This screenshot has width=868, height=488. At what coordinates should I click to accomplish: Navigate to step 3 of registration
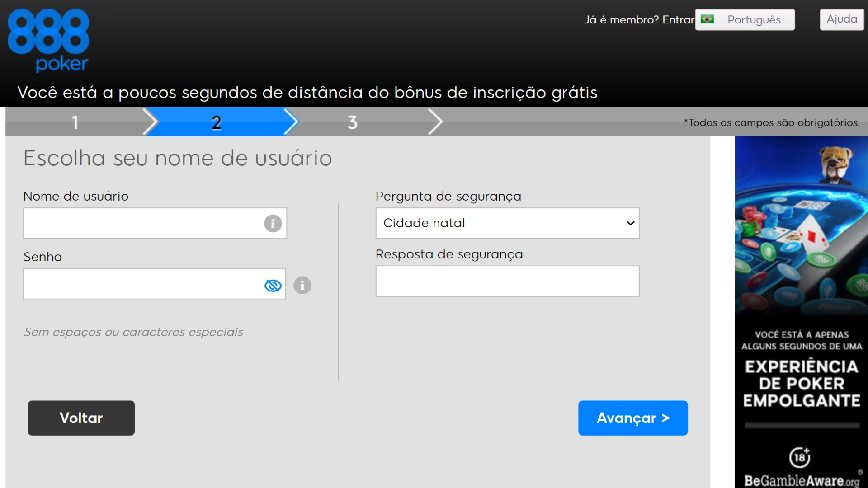[x=353, y=121]
